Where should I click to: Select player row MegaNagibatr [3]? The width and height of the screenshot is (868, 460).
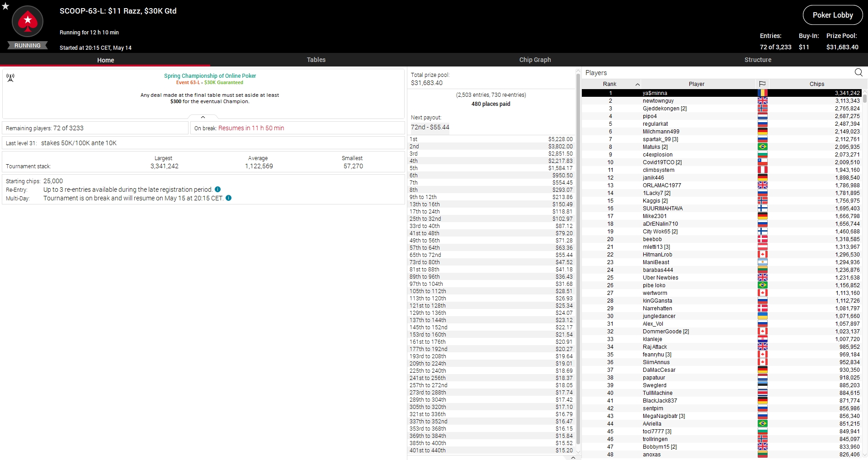click(x=722, y=416)
